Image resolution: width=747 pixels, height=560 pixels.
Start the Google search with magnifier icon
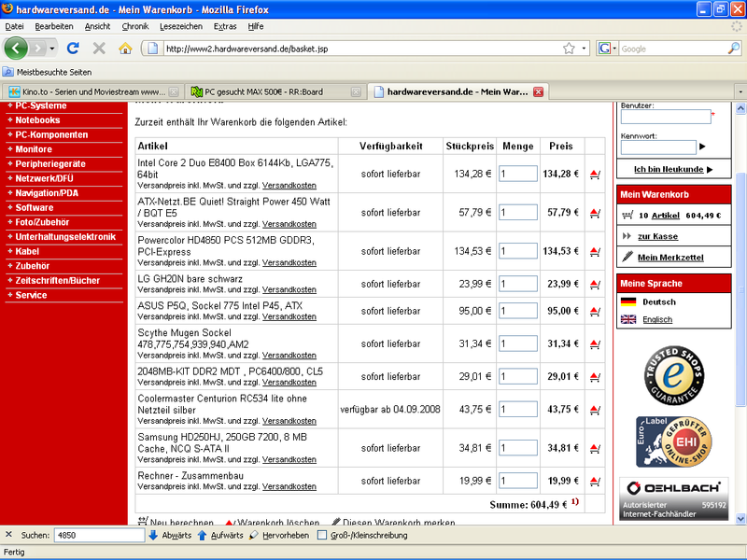[734, 49]
